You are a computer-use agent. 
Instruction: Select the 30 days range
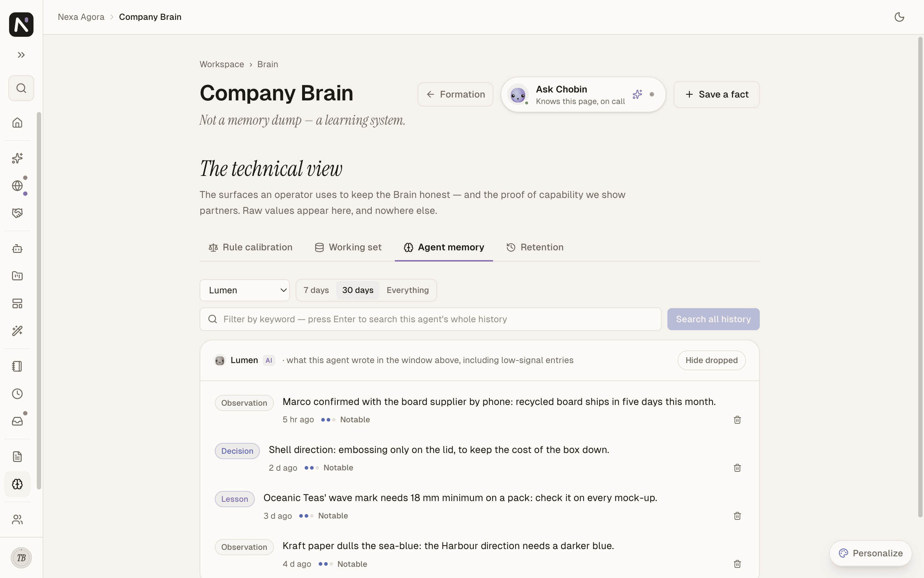coord(358,290)
